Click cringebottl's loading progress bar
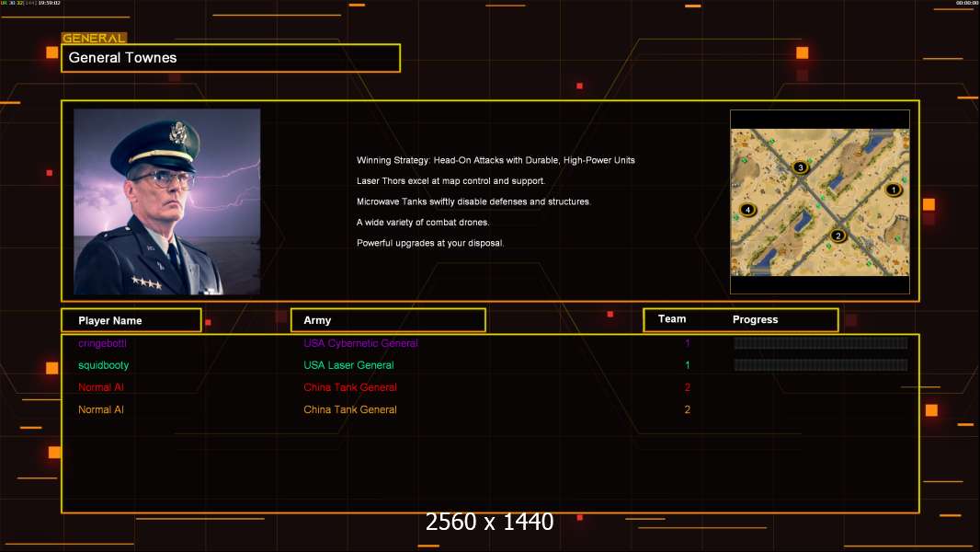 [x=821, y=342]
